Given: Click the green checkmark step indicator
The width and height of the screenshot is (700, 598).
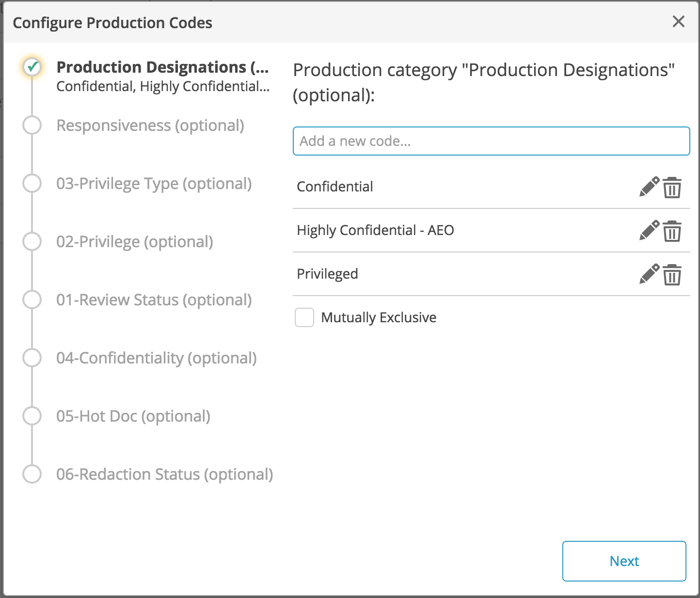Looking at the screenshot, I should click(x=32, y=67).
